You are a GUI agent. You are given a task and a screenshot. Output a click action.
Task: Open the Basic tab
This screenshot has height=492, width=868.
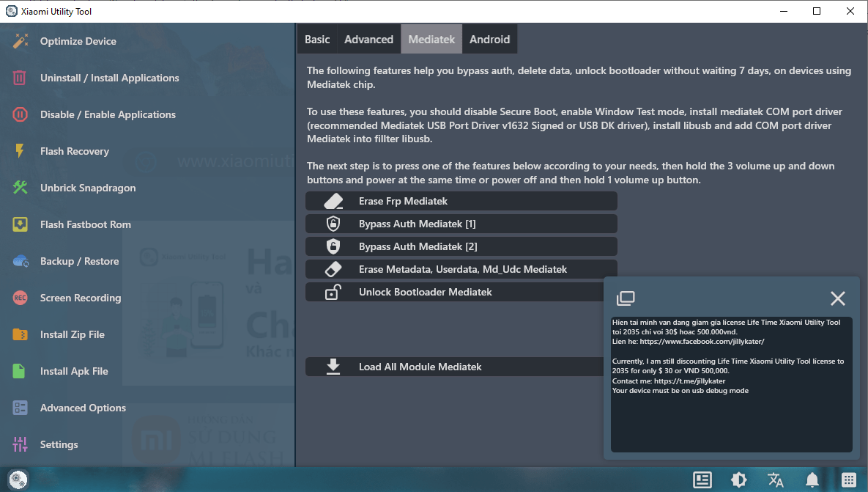317,39
